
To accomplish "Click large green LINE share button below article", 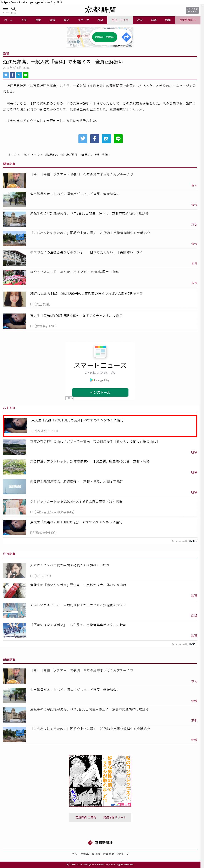I will click(x=118, y=138).
